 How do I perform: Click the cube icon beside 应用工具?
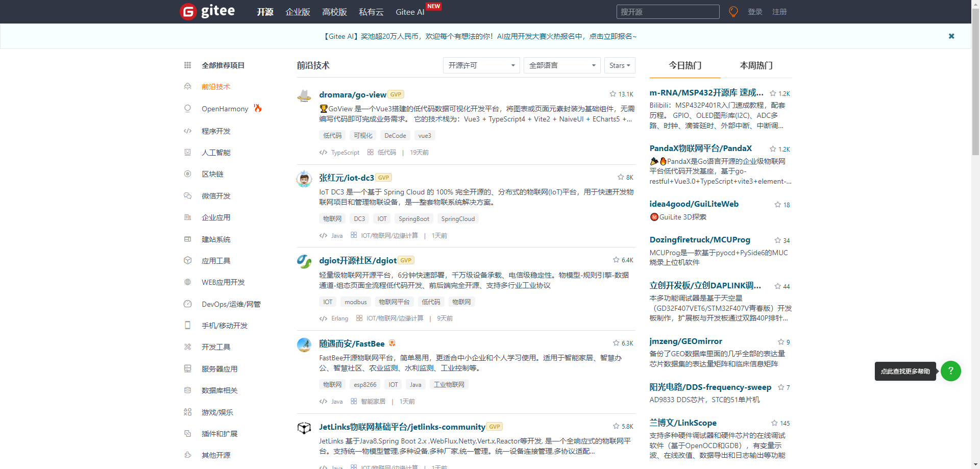(187, 261)
